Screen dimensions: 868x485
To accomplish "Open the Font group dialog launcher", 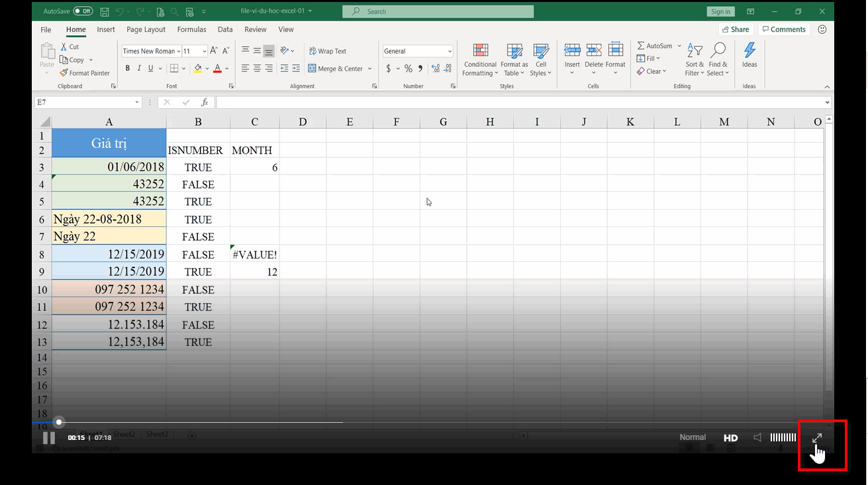I will (231, 86).
